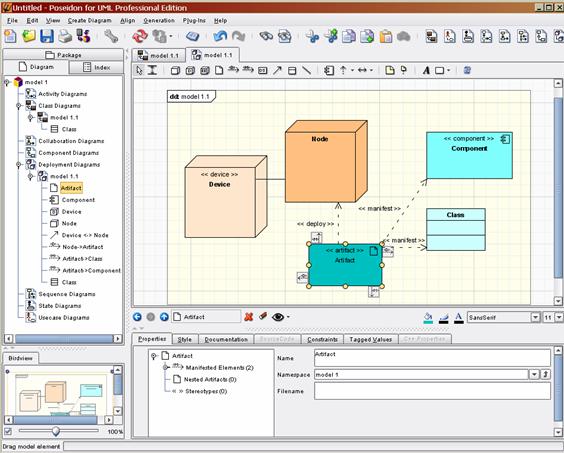This screenshot has width=564, height=453.
Task: Click the Save floppy disk icon
Action: tap(47, 36)
